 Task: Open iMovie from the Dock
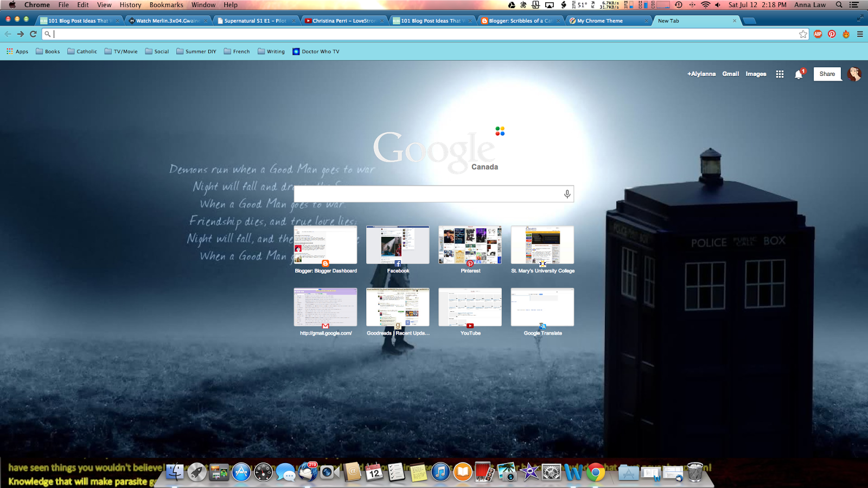point(529,472)
